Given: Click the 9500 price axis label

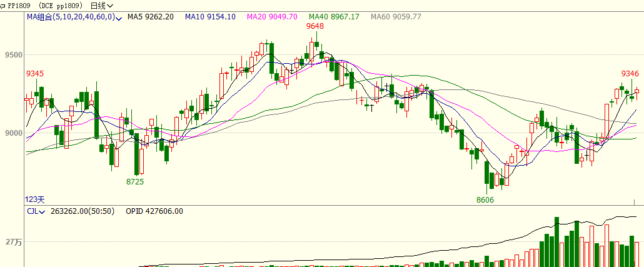Looking at the screenshot, I should click(13, 55).
